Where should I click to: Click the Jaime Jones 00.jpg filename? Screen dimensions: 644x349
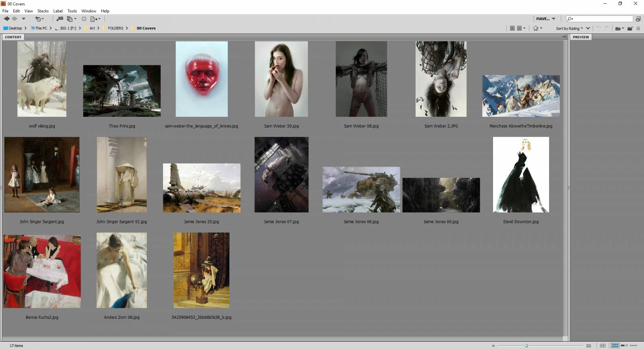(441, 222)
